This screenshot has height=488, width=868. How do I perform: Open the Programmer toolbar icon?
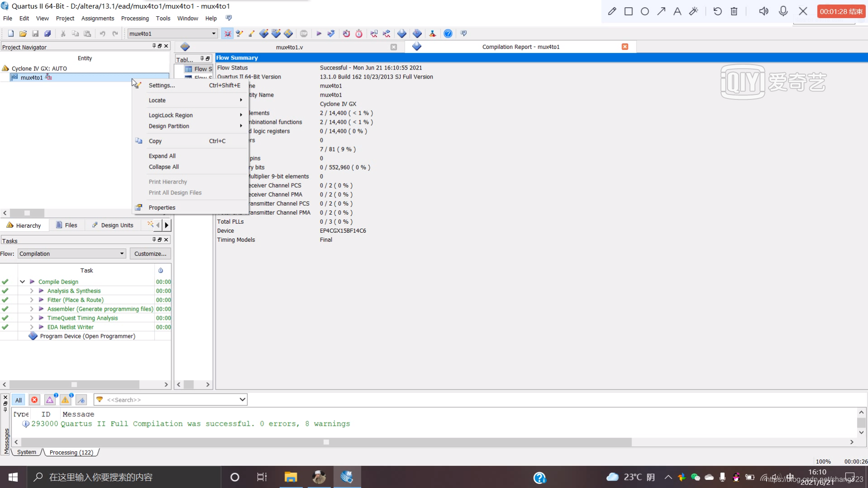[417, 33]
